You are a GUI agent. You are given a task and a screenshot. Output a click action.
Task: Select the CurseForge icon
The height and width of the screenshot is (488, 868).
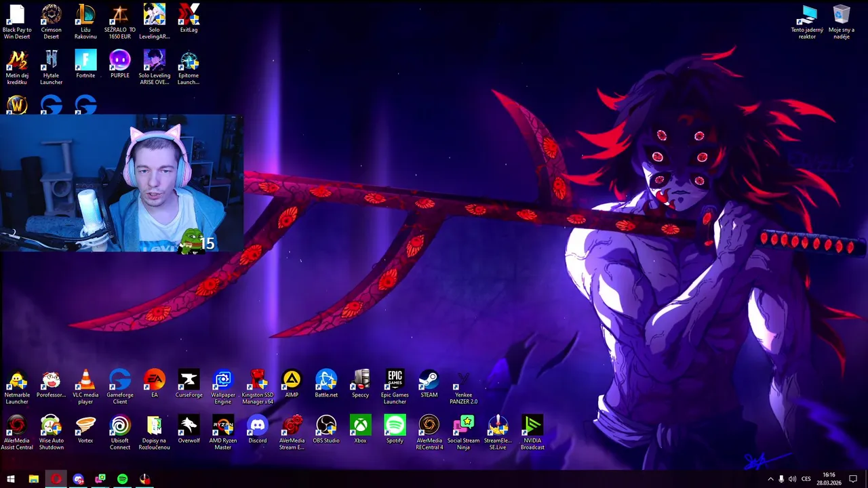tap(189, 384)
